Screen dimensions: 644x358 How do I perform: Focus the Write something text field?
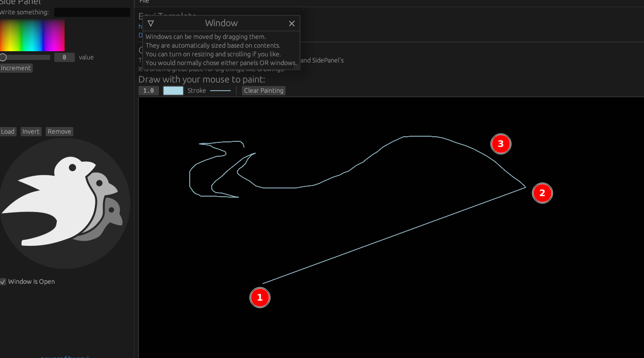92,12
